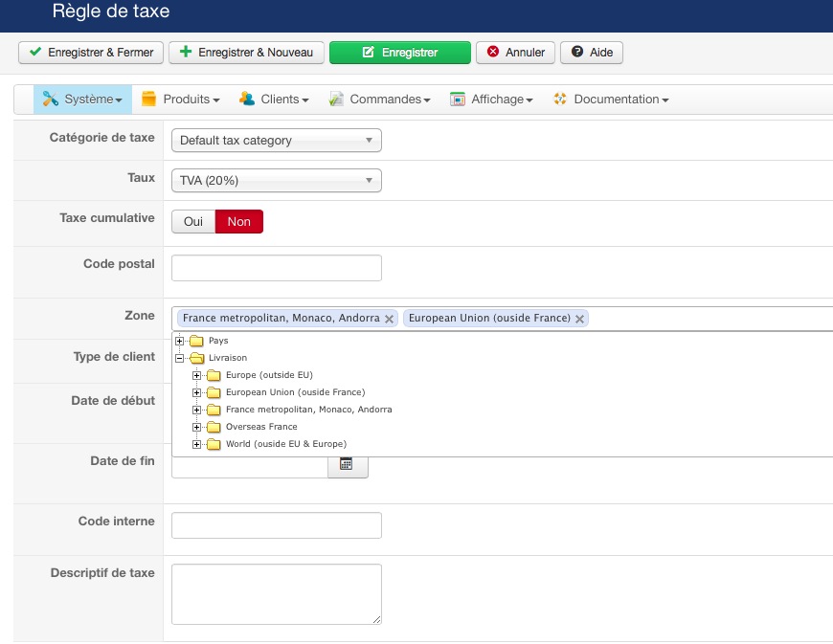This screenshot has width=833, height=644.
Task: Open the Documentation menu
Action: (611, 100)
